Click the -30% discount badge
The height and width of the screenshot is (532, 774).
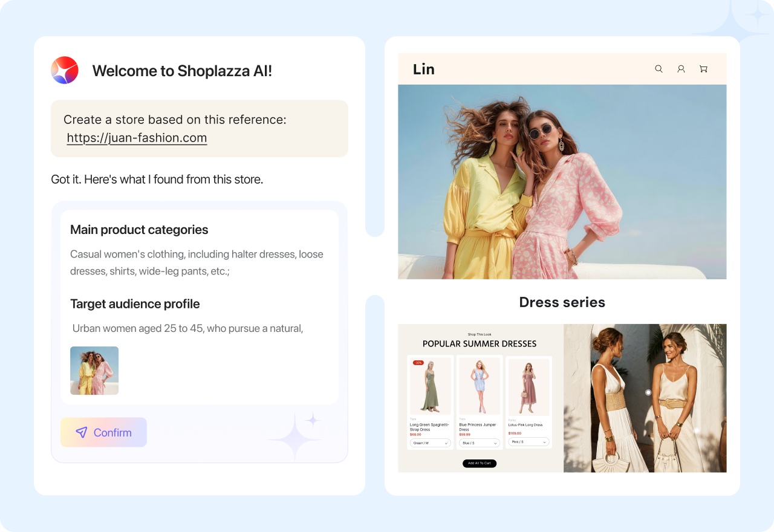pos(418,363)
